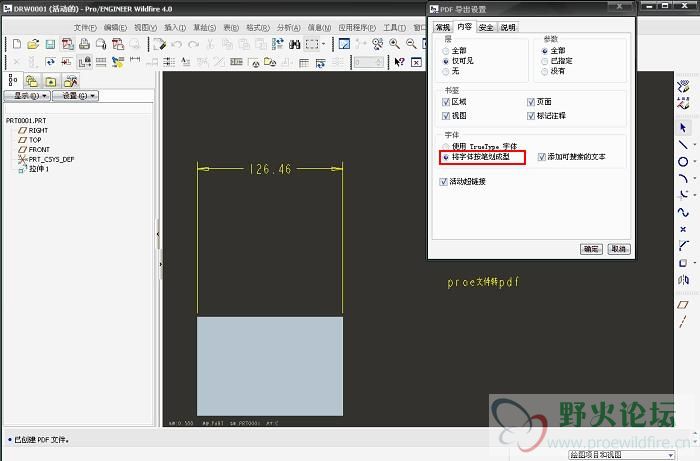This screenshot has width=700, height=461.
Task: Open a file with the folder icon
Action: tap(33, 44)
